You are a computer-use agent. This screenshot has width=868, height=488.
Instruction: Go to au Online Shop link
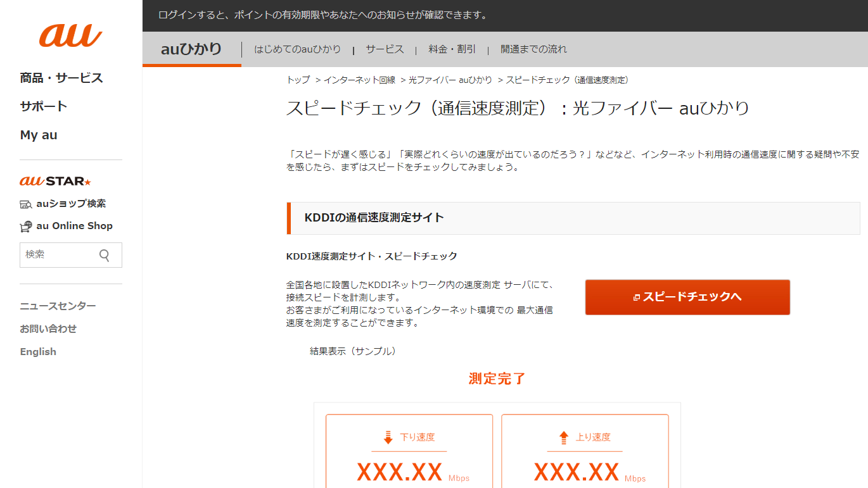pyautogui.click(x=75, y=226)
